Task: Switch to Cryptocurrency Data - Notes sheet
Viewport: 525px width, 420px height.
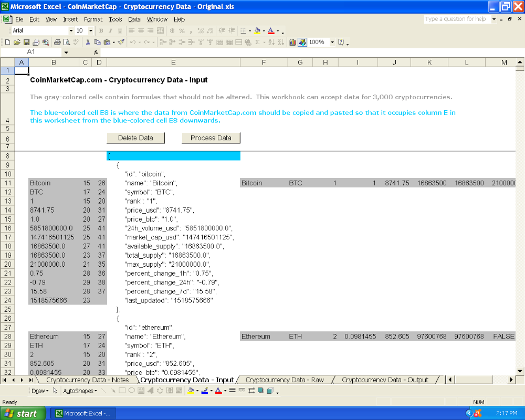Action: click(x=87, y=380)
